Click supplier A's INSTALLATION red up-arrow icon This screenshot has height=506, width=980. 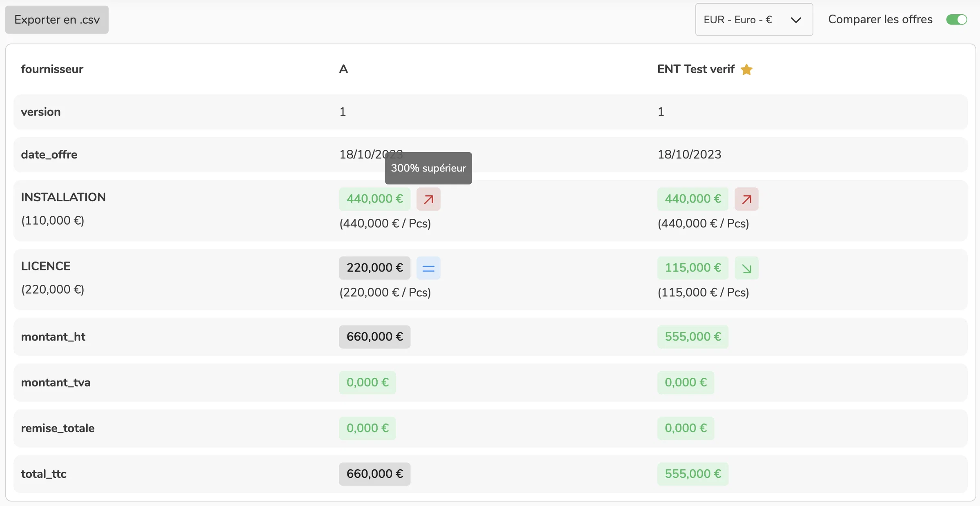[428, 199]
